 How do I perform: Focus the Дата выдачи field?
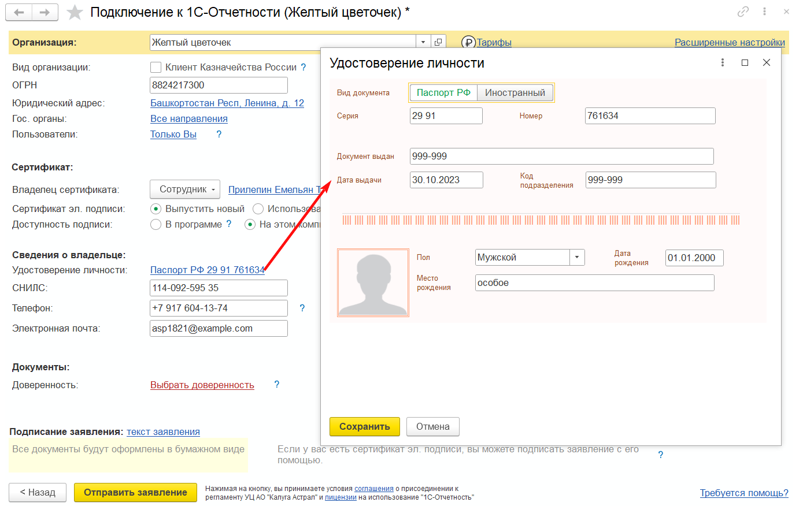pyautogui.click(x=446, y=180)
